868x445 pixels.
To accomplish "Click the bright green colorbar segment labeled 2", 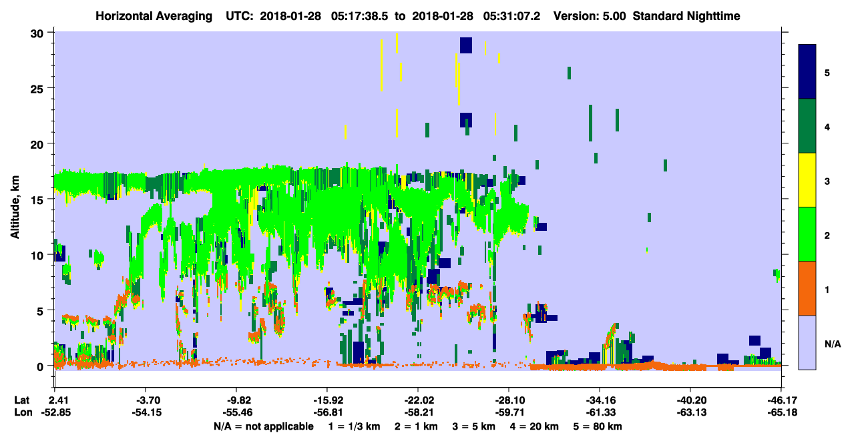I will [x=807, y=234].
